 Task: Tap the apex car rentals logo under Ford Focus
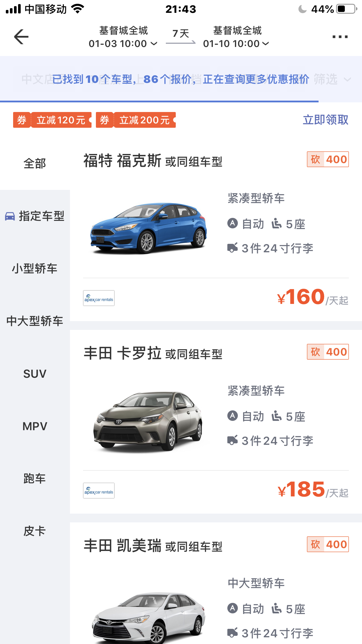(x=99, y=298)
